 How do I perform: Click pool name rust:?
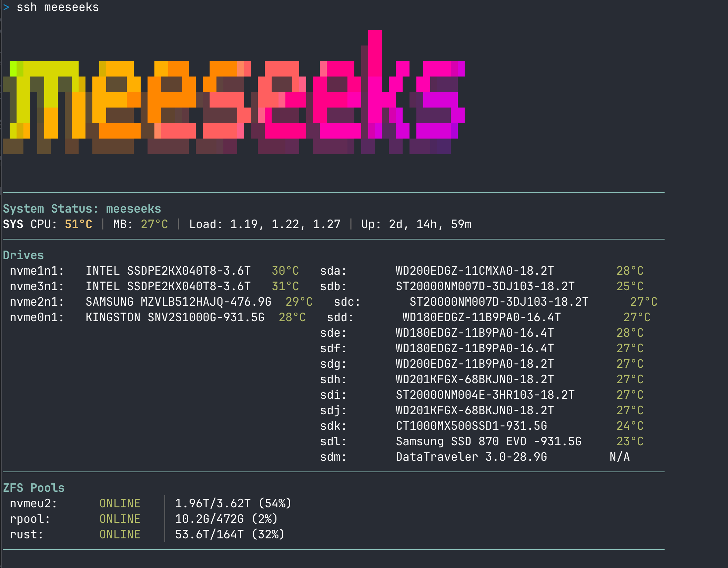point(27,535)
